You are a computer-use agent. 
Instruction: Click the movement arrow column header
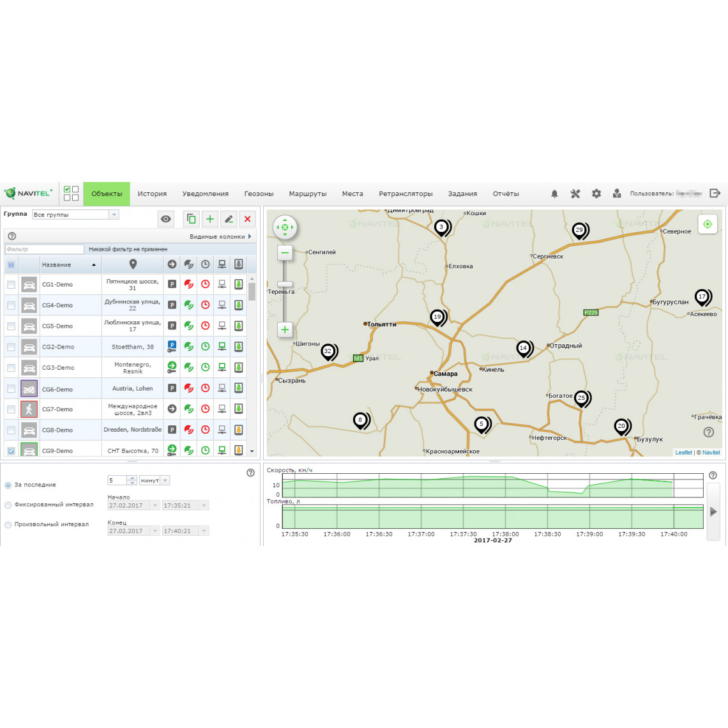click(x=172, y=264)
